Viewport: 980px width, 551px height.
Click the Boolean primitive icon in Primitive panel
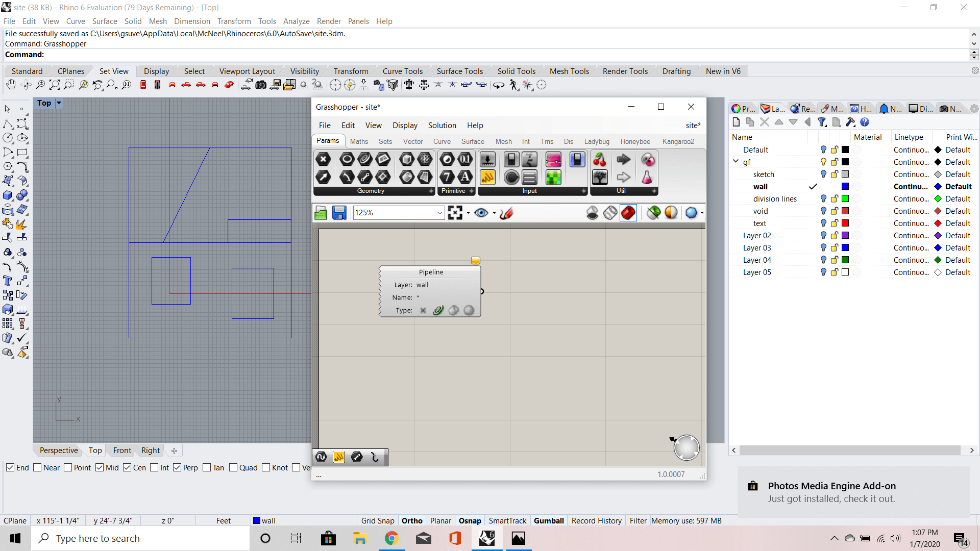click(447, 160)
